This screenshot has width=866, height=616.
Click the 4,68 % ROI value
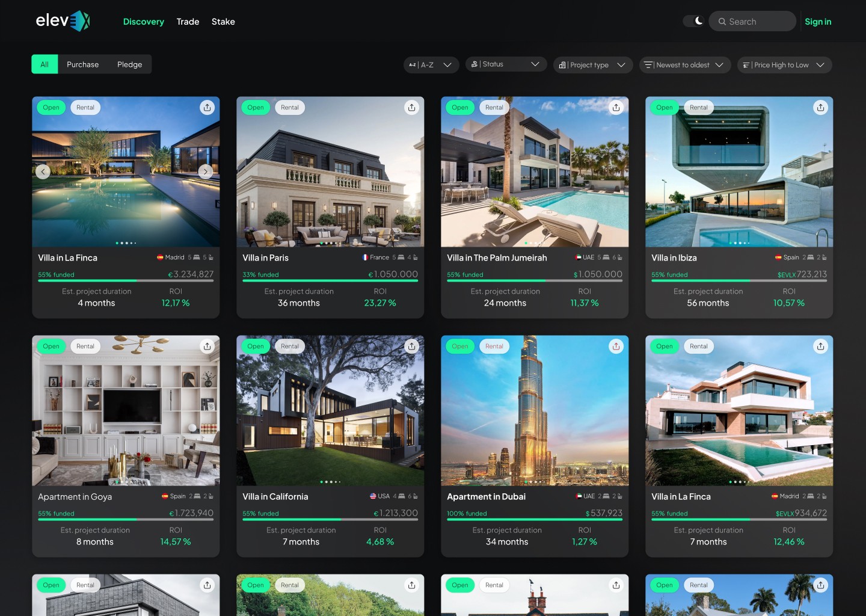[x=380, y=541]
